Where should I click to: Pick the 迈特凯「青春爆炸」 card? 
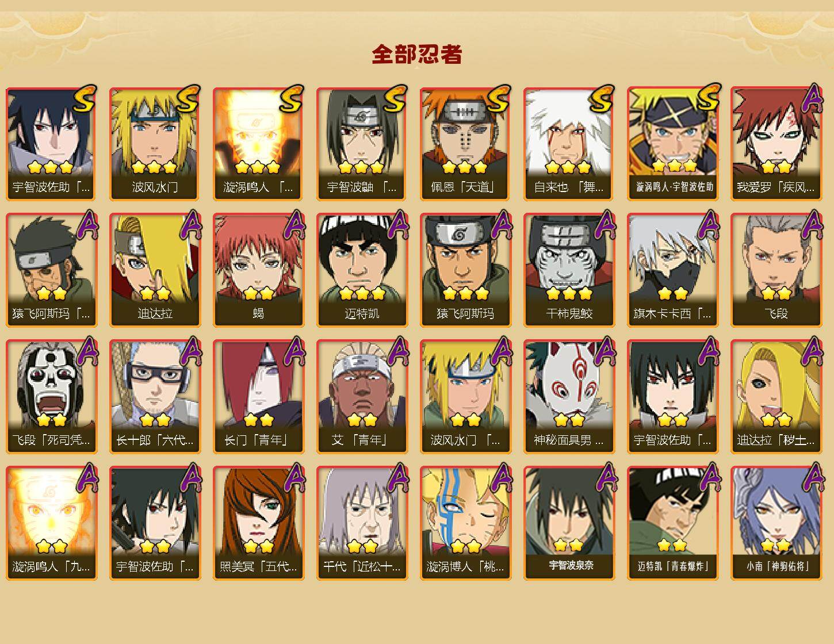[x=672, y=523]
